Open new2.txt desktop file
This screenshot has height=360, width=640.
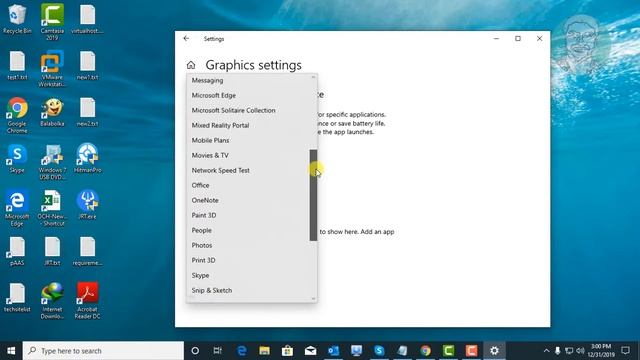(87, 112)
